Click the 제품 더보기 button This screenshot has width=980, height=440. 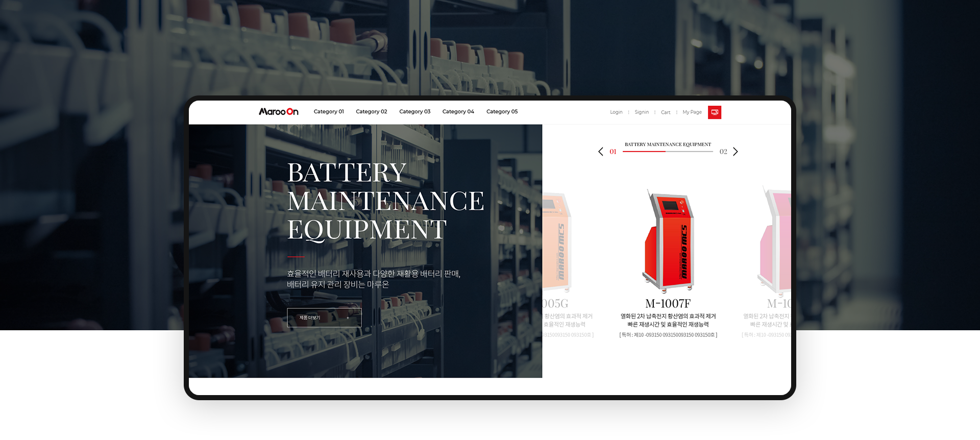click(324, 317)
